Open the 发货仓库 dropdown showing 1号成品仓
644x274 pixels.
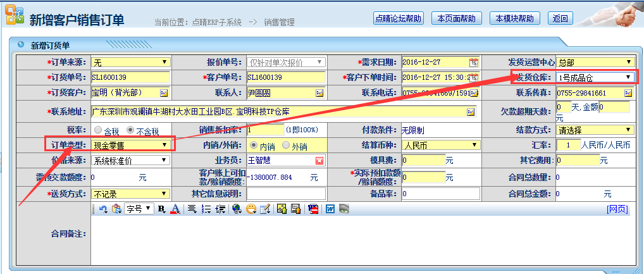(595, 77)
